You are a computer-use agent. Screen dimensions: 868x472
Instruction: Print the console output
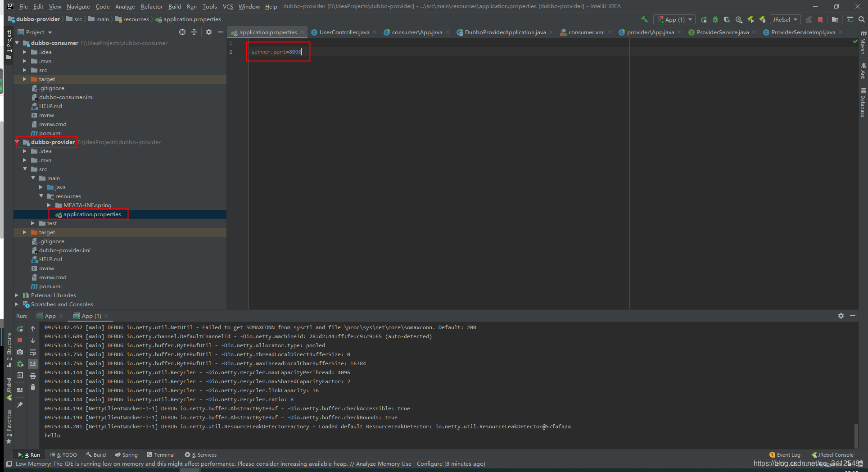click(x=33, y=375)
